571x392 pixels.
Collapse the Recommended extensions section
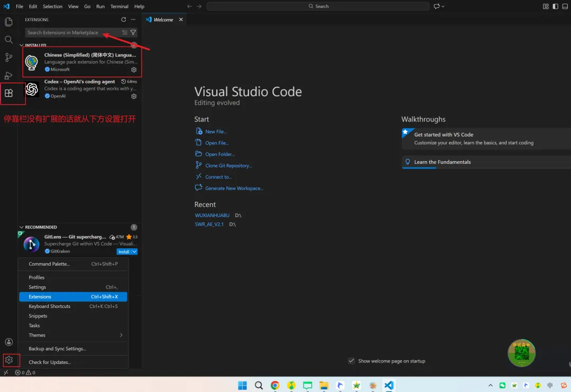click(22, 227)
